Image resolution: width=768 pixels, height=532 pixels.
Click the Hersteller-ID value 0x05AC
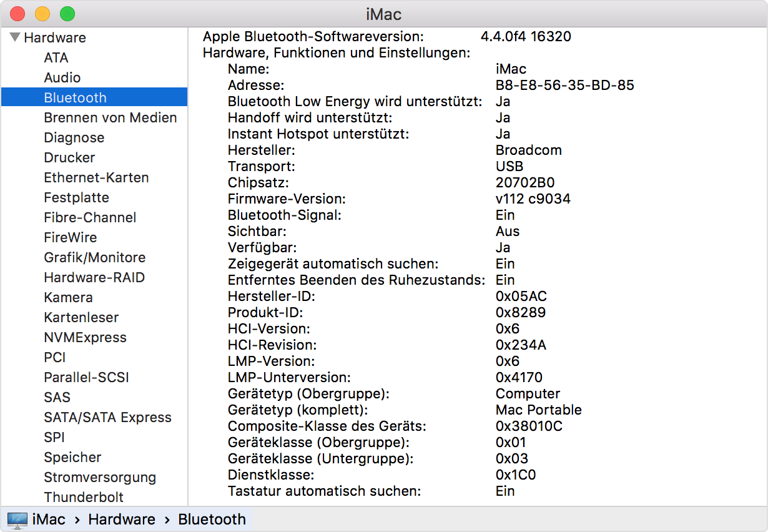pos(521,296)
